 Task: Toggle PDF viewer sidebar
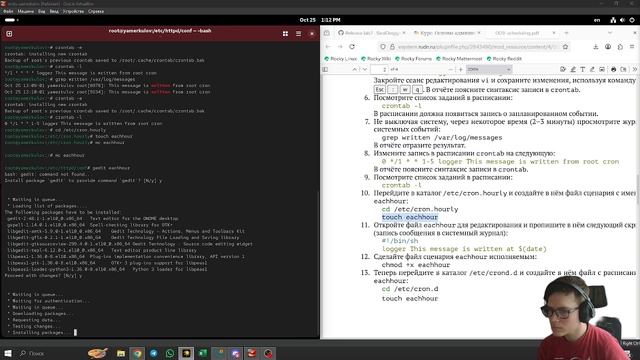point(325,69)
